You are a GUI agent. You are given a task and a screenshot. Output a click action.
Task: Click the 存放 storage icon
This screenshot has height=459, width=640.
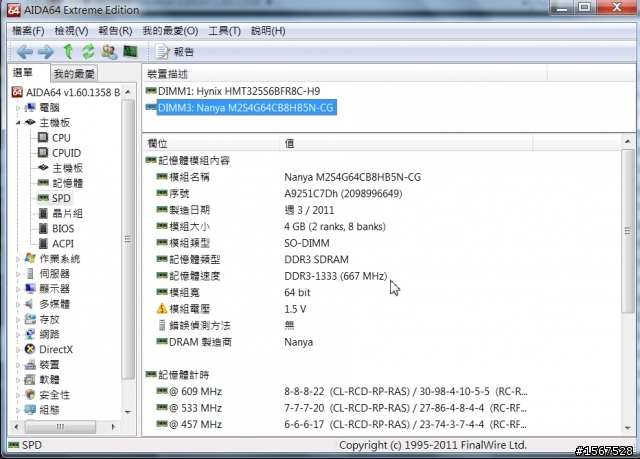pos(30,319)
